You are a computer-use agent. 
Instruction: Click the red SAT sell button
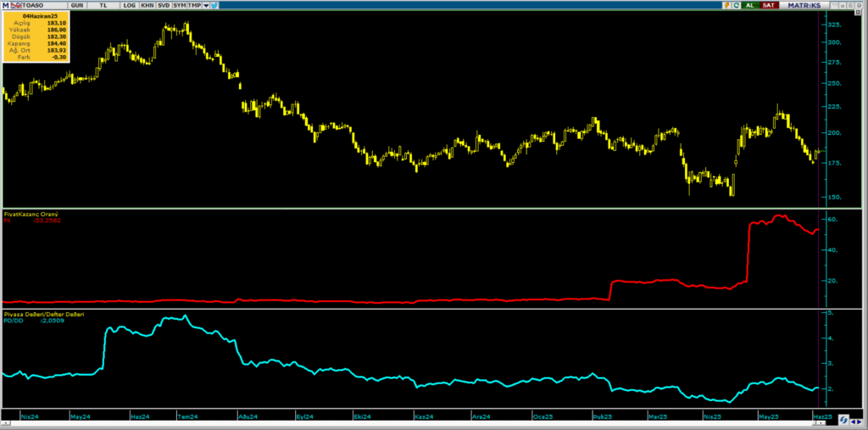tap(770, 5)
